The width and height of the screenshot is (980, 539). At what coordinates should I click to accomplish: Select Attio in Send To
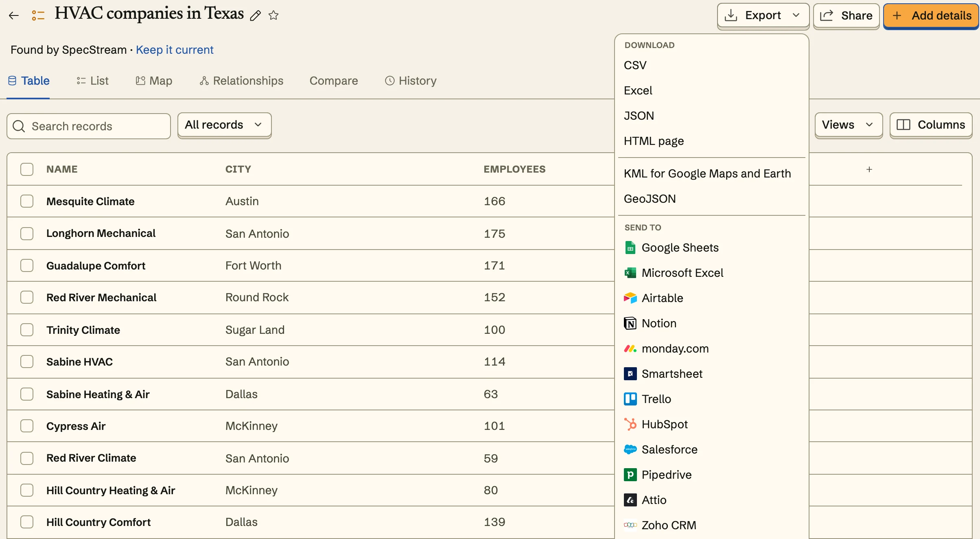[711, 500]
